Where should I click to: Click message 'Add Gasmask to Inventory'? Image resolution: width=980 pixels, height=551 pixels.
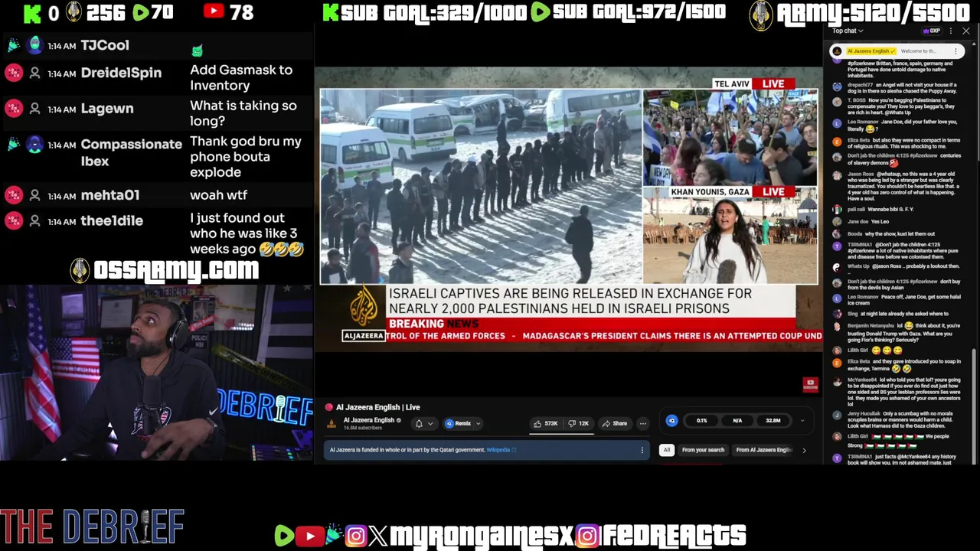click(x=241, y=77)
